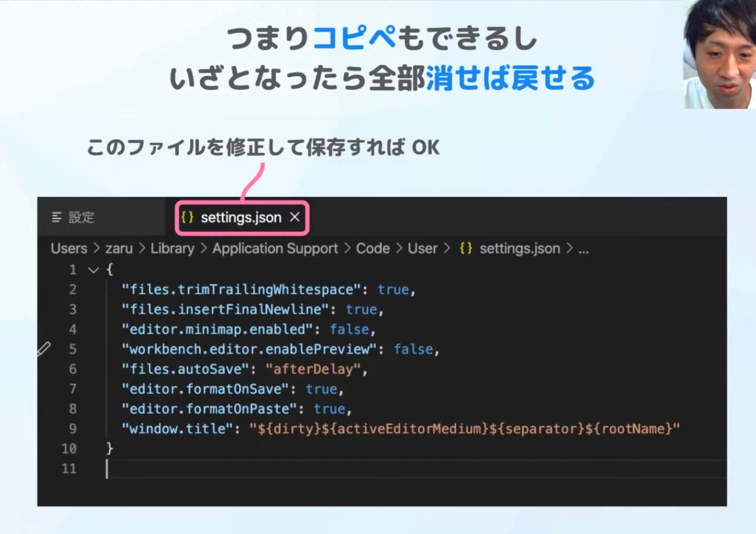
Task: Open the Code breadcrumb dropdown
Action: coord(373,249)
